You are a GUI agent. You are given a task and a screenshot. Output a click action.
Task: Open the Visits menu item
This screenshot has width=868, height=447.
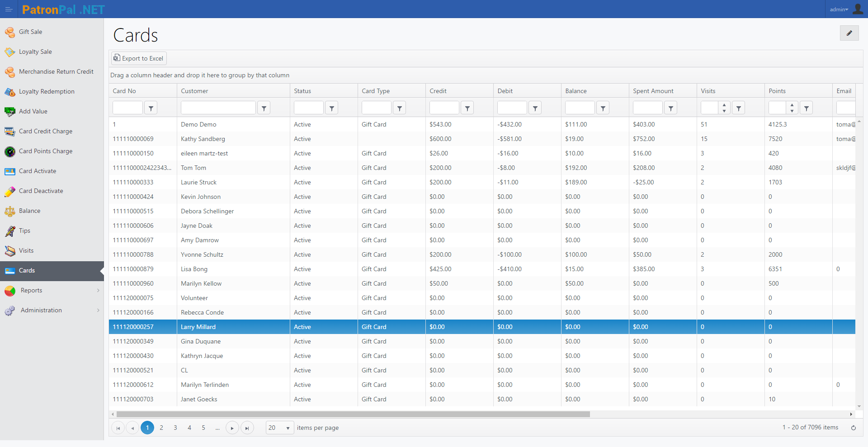coord(52,251)
